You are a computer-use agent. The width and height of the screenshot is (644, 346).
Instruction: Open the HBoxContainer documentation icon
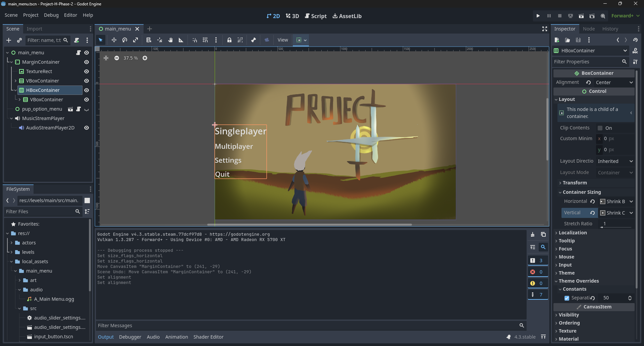pyautogui.click(x=635, y=51)
